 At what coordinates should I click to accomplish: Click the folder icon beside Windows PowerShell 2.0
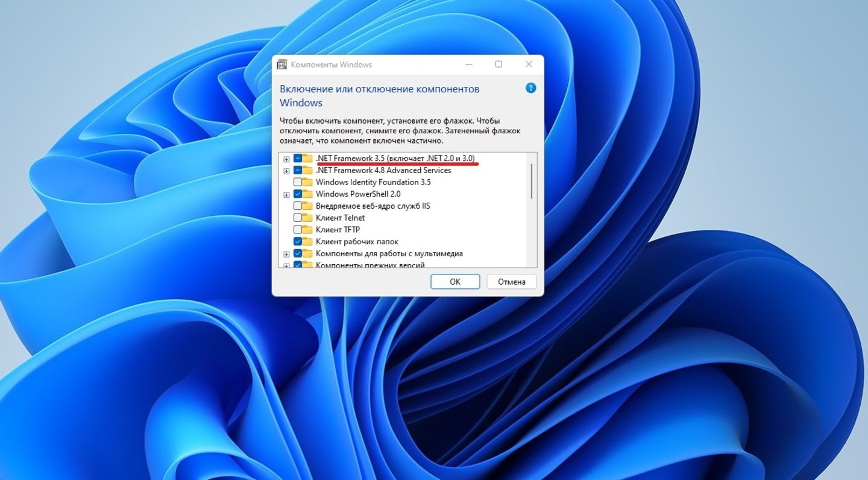pos(308,194)
